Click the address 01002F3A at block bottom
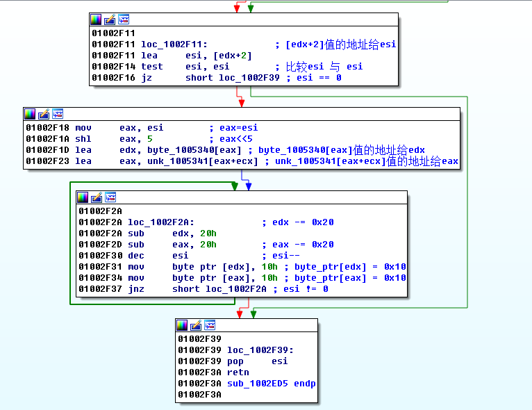Image resolution: width=532 pixels, height=410 pixels. coord(199,395)
